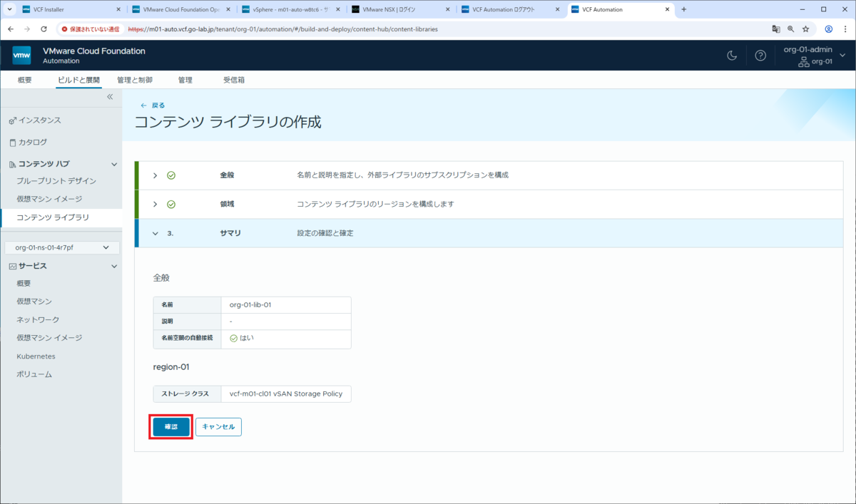The height and width of the screenshot is (504, 856).
Task: Click the browser forward arrow
Action: (x=27, y=29)
